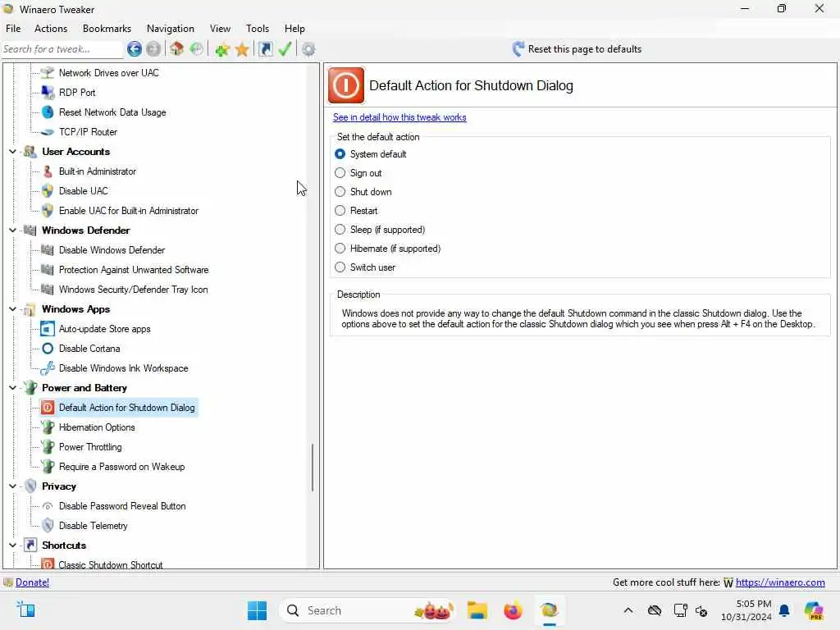Click the Donate! link

[32, 582]
